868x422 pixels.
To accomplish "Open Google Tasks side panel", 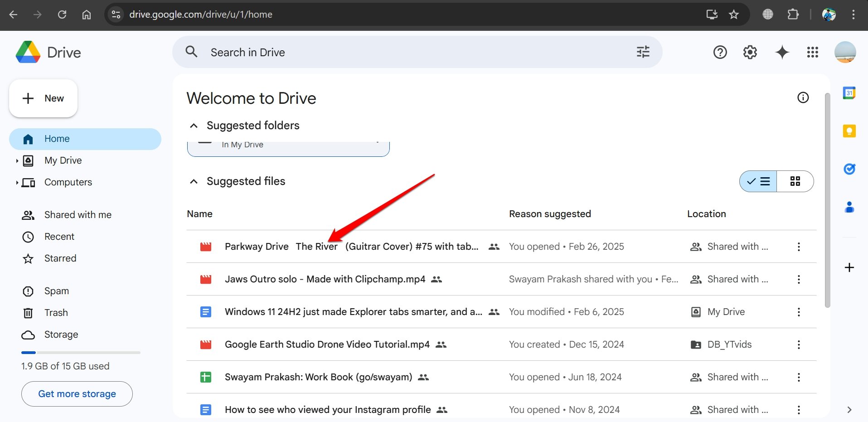I will [849, 169].
